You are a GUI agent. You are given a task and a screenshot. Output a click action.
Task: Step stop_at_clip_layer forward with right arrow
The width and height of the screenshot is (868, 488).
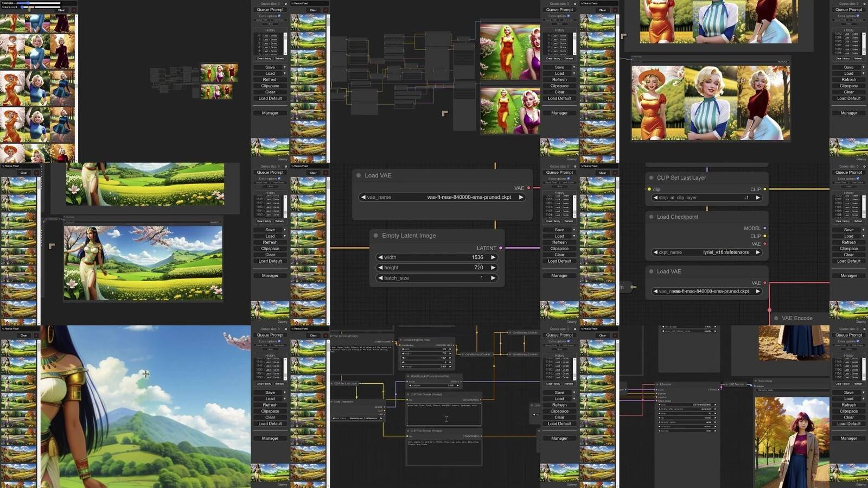758,198
